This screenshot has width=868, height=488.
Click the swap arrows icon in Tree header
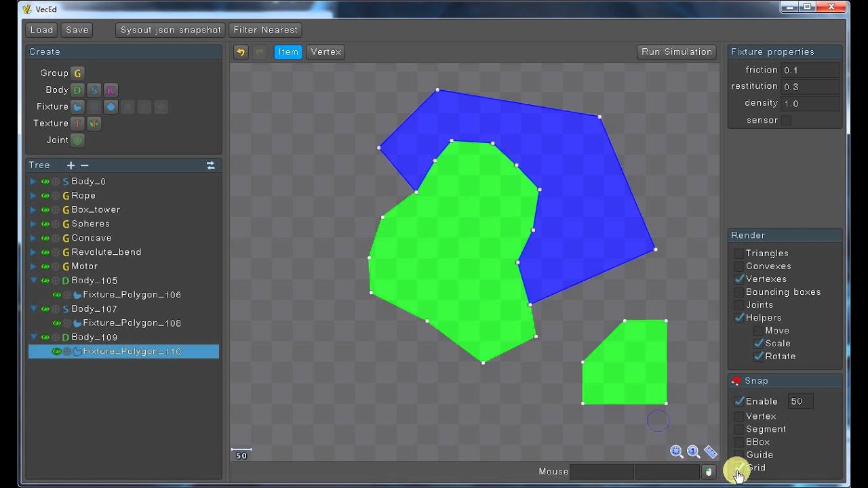pos(210,165)
